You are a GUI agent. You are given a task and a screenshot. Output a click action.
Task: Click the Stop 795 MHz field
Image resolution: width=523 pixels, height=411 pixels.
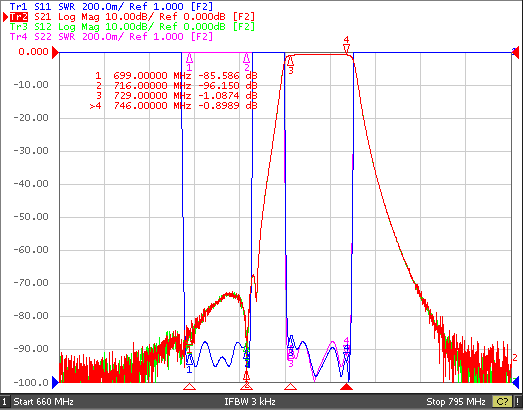coord(456,401)
